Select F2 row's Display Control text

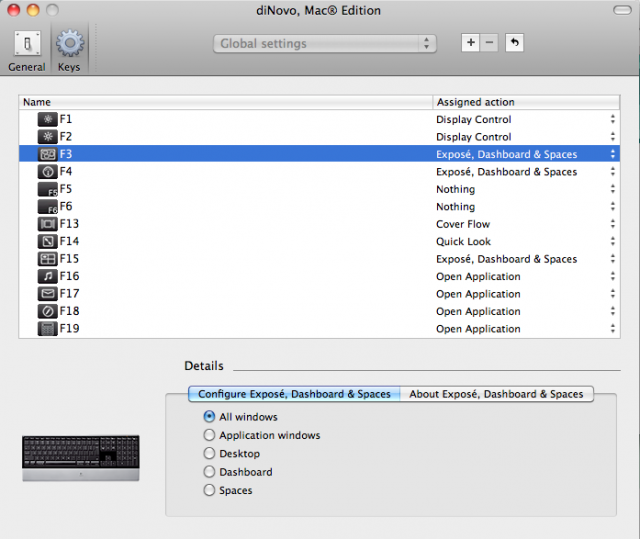coord(473,137)
